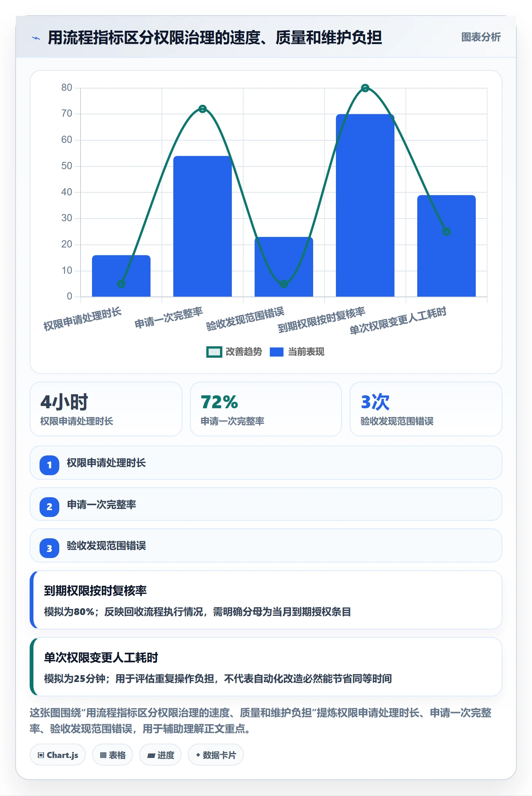532x796 pixels.
Task: Click the 数据卡片 tag
Action: click(216, 755)
